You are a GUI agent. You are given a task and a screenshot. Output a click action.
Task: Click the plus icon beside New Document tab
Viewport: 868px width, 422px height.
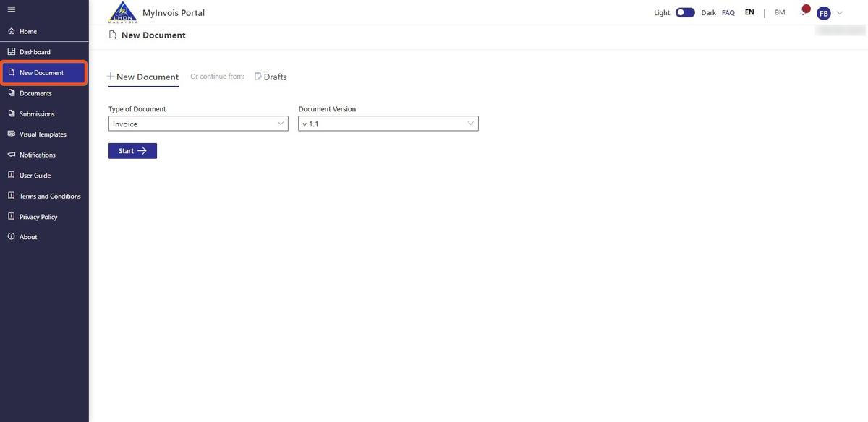(x=111, y=77)
